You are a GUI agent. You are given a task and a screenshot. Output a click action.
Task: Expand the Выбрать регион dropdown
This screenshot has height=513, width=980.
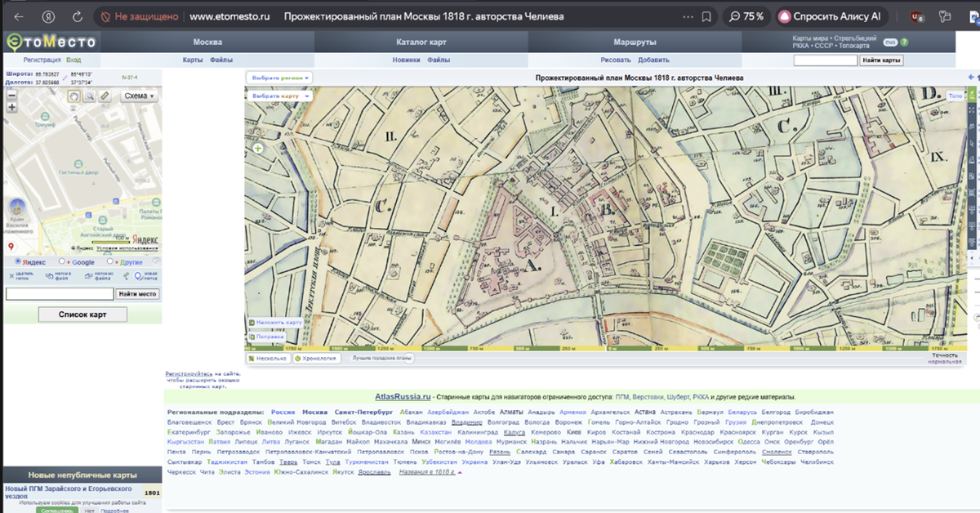pyautogui.click(x=279, y=78)
